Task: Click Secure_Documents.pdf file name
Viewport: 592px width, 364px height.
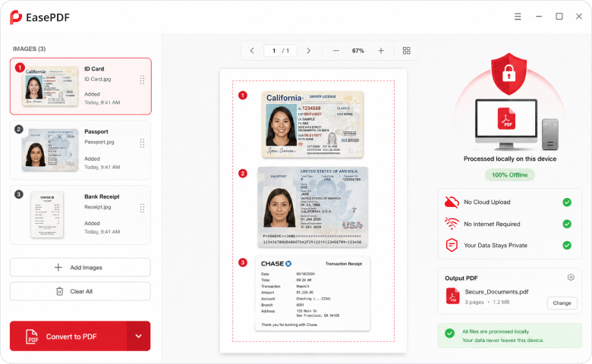Action: 496,291
